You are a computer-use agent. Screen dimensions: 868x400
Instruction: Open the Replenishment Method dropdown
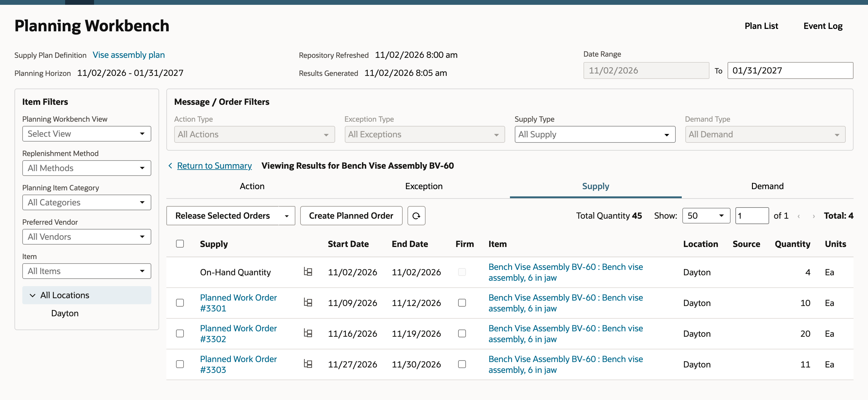pyautogui.click(x=86, y=168)
